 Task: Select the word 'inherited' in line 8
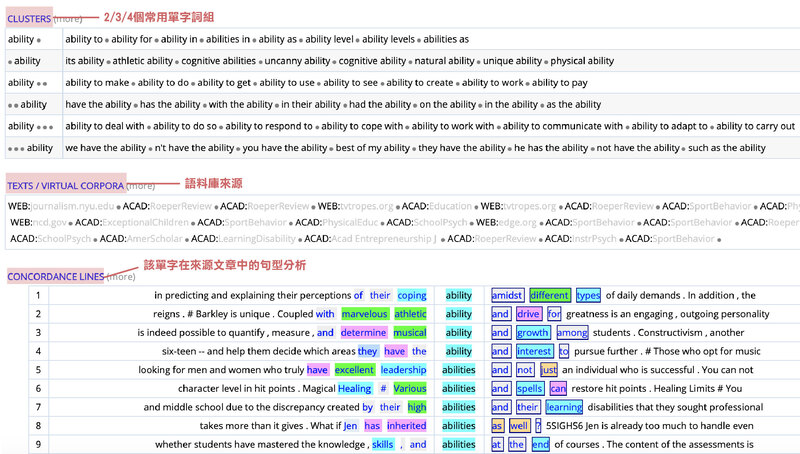407,426
